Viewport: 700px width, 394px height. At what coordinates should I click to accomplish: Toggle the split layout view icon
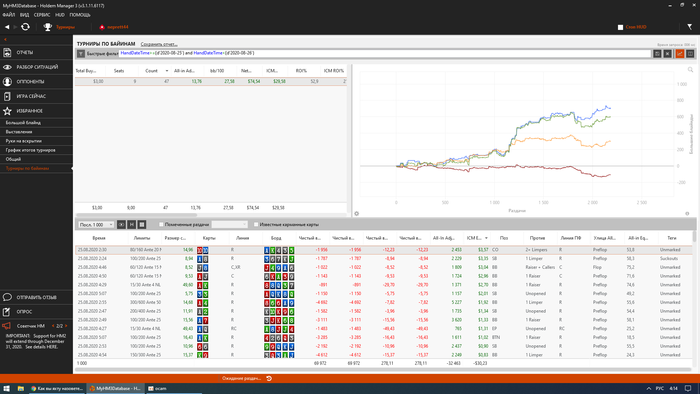[x=690, y=54]
